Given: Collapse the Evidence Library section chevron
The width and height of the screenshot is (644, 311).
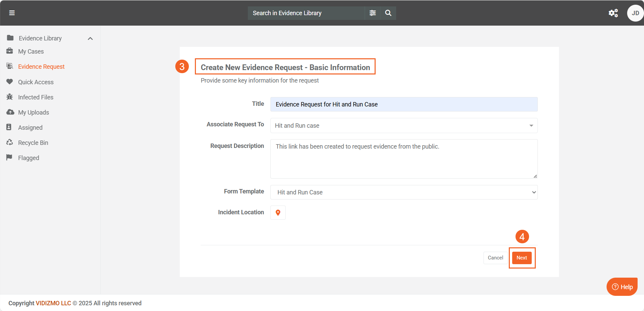Looking at the screenshot, I should click(x=90, y=38).
